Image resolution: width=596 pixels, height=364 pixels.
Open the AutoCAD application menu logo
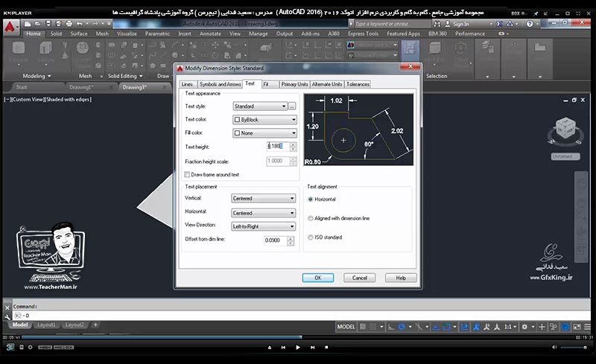pos(10,28)
